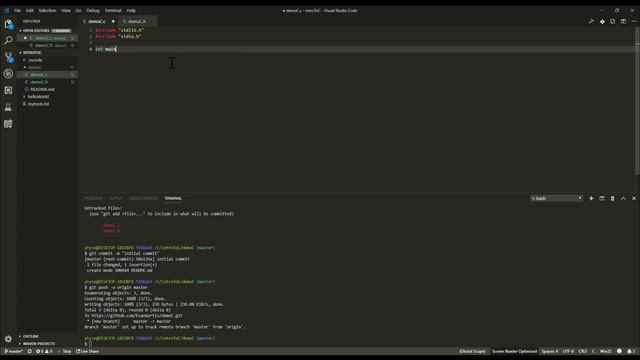Change the CRLF line ending setting
The image size is (640, 360).
tap(582, 351)
